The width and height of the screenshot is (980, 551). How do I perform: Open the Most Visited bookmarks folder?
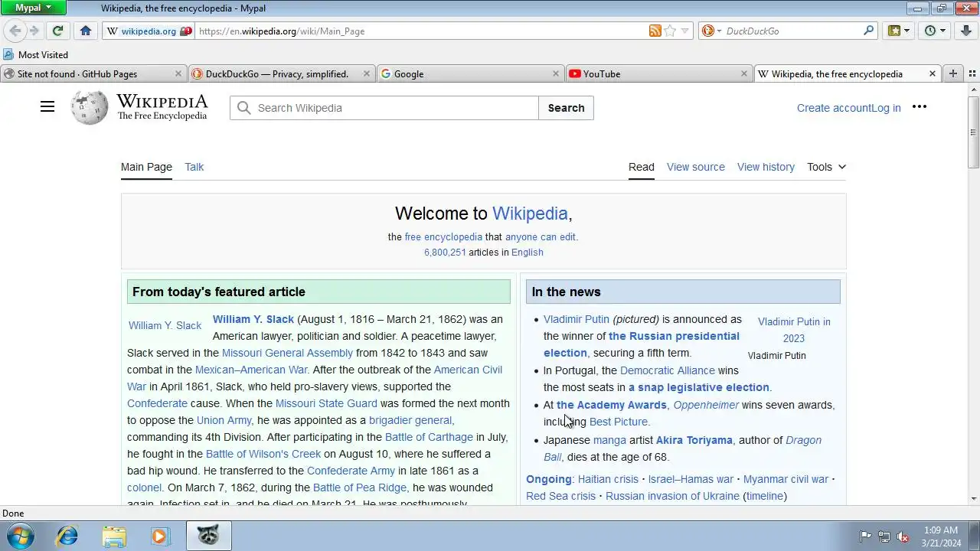[36, 54]
